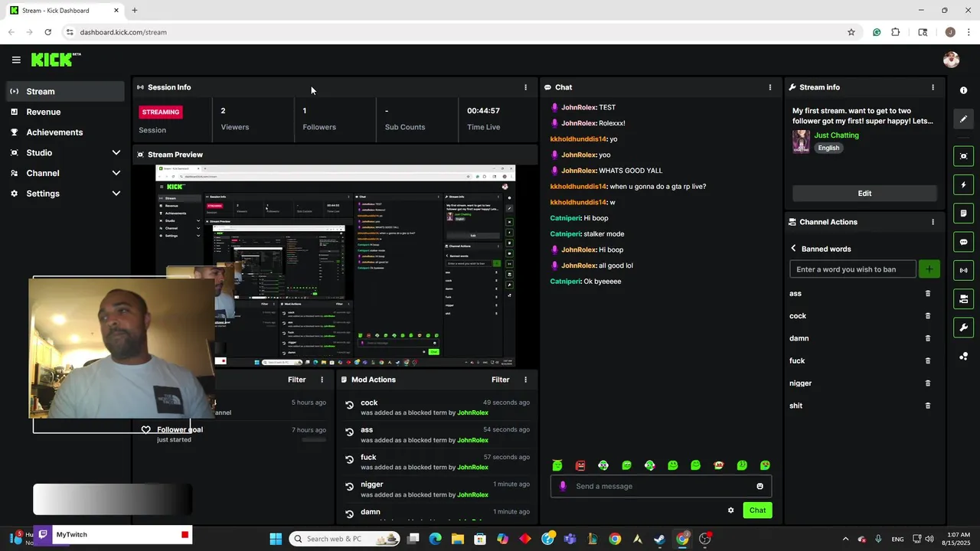Image resolution: width=980 pixels, height=551 pixels.
Task: Delete banned word 'cock'
Action: coord(928,316)
